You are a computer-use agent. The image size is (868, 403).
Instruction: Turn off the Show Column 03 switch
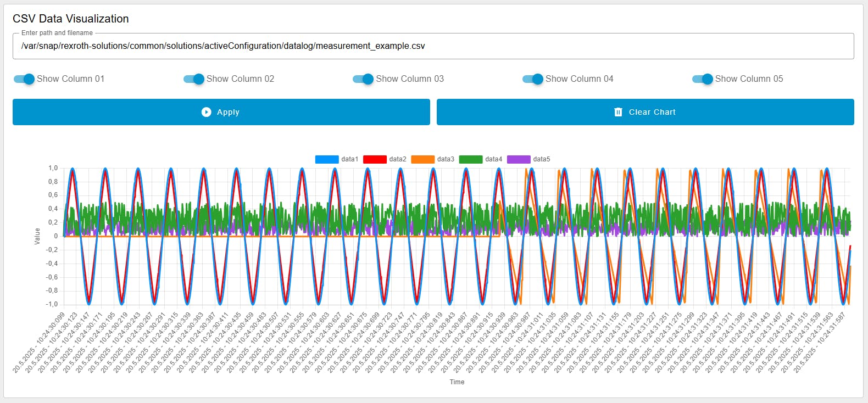(363, 79)
